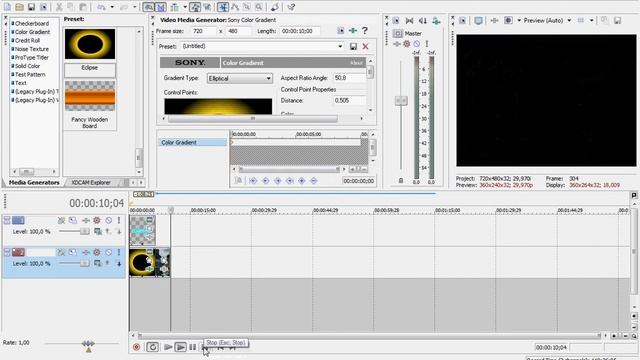Open a project using the folder icon

[x=19, y=7]
